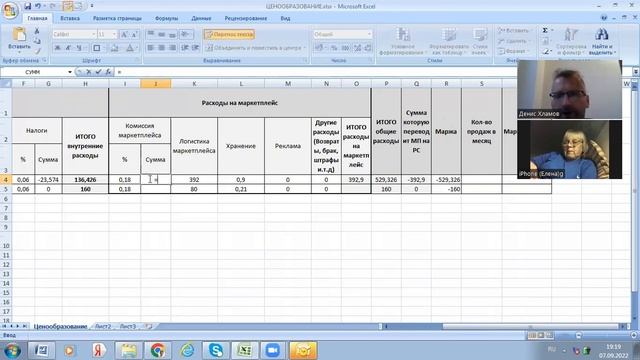This screenshot has width=640, height=360.
Task: Decrease the number of decimal places
Action: coord(368,48)
